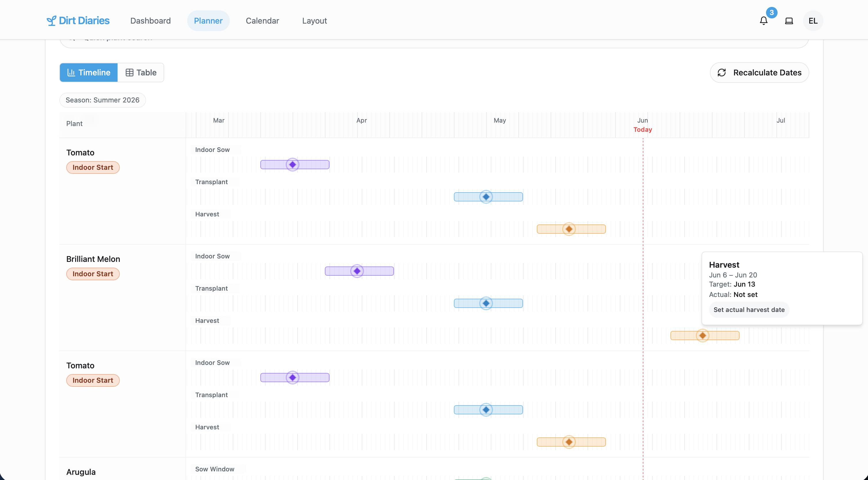Click Brilliant Melon's Indoor Sow label
Image resolution: width=868 pixels, height=480 pixels.
(x=212, y=256)
